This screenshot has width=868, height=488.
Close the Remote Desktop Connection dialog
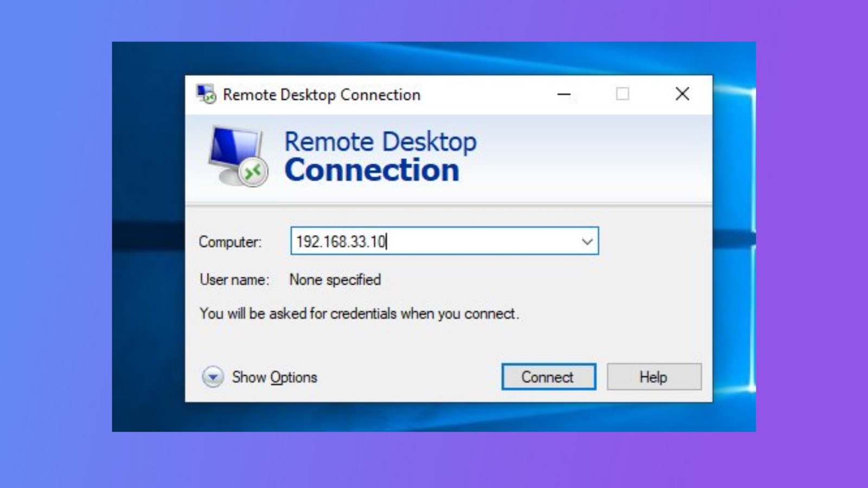point(682,94)
